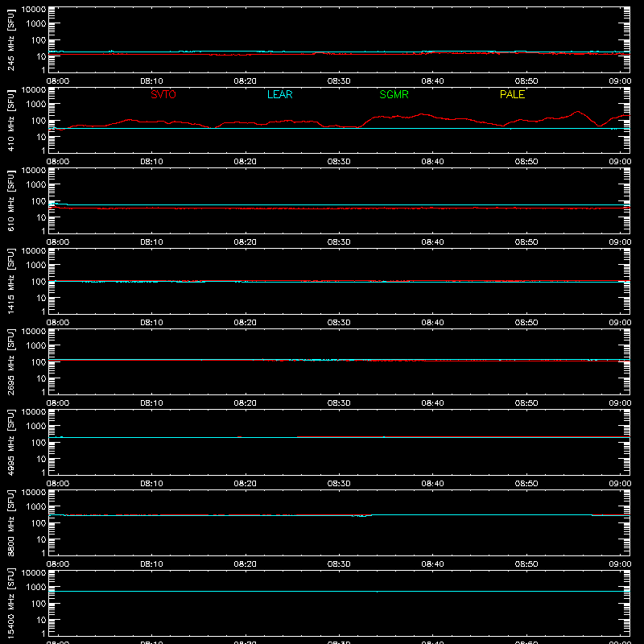Screen dimensions: 644x644
Task: Click the cyan LEAR dip near 08:33 at 8800 MHz
Action: [x=361, y=516]
